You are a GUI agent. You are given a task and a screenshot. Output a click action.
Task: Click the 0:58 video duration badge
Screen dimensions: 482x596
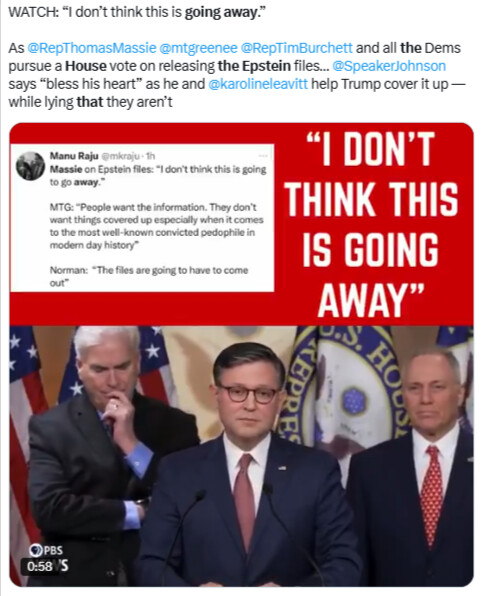(x=40, y=566)
